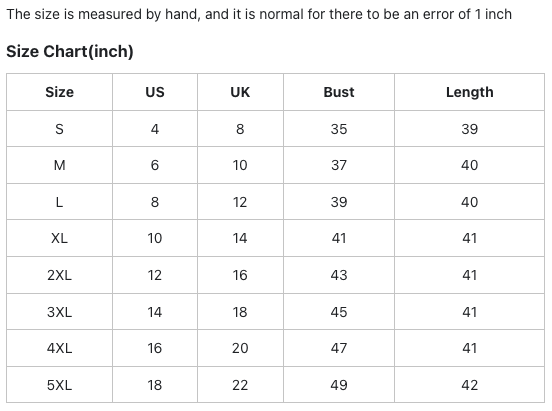Select the 2XL size cell
This screenshot has width=552, height=411.
(x=59, y=275)
